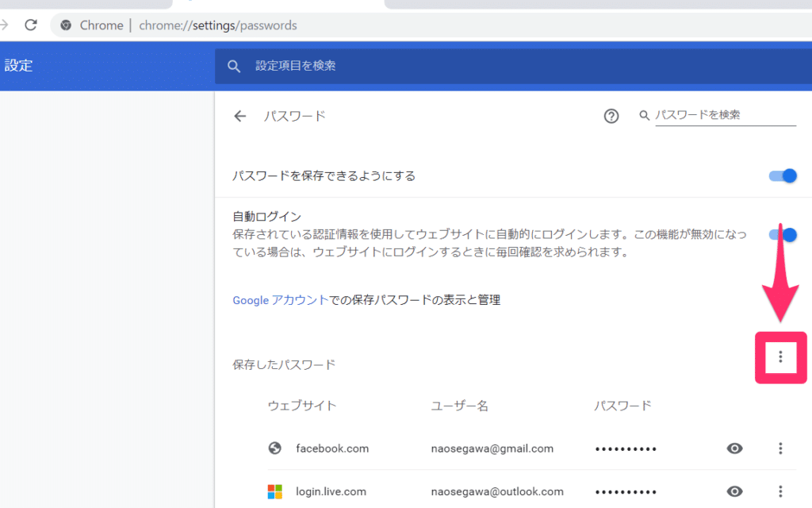This screenshot has width=812, height=508.
Task: Disable パスワードを保存できるようにする toggle
Action: point(782,175)
